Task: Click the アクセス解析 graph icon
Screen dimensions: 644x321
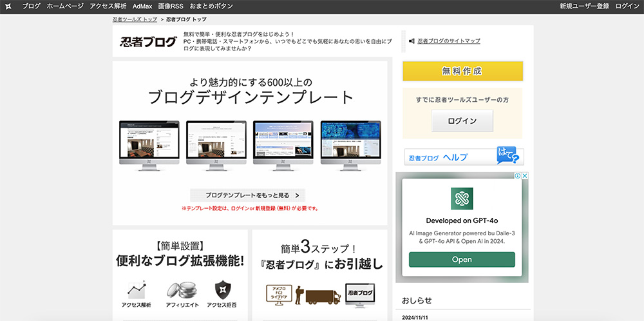Action: click(x=137, y=290)
